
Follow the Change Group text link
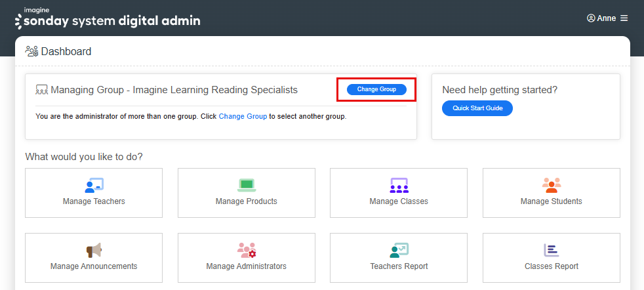pos(243,117)
